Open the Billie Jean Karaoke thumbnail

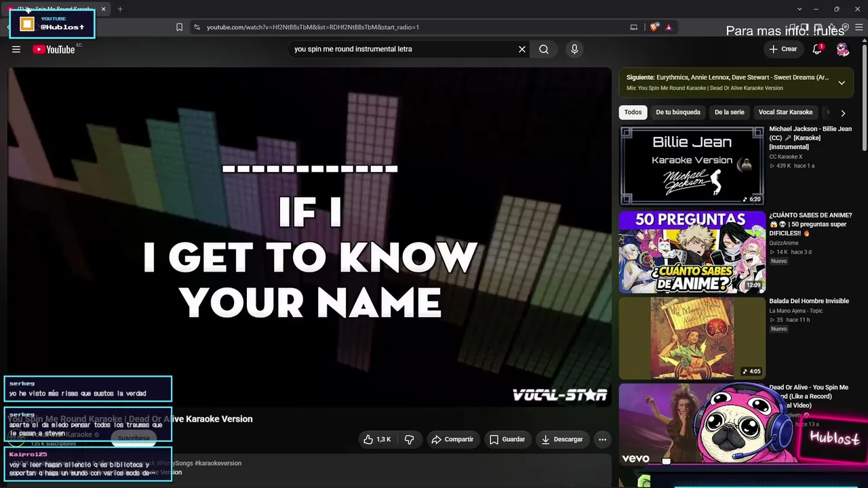point(692,165)
